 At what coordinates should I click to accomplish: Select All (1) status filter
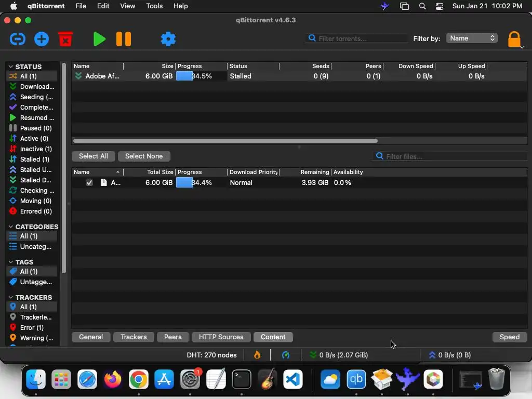(32, 76)
